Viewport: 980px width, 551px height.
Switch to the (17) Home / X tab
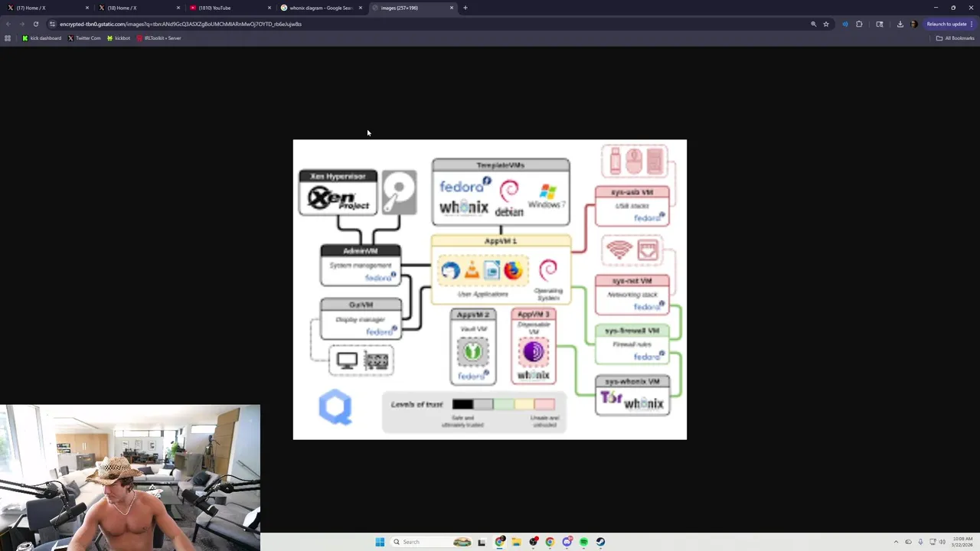click(x=46, y=8)
